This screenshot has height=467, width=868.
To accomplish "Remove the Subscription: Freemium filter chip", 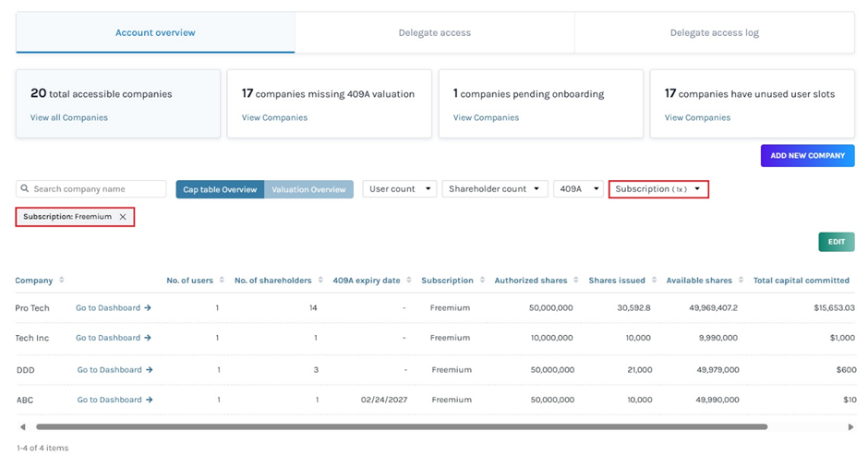I will click(x=123, y=217).
